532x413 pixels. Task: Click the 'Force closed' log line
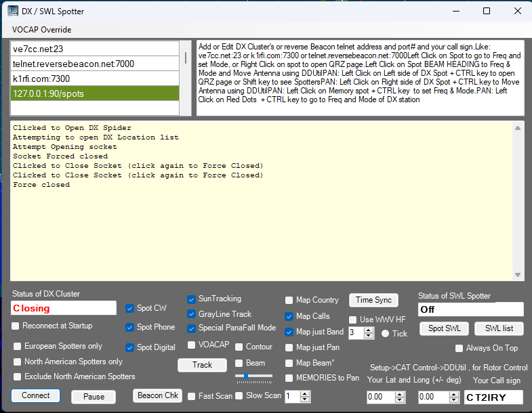[41, 185]
